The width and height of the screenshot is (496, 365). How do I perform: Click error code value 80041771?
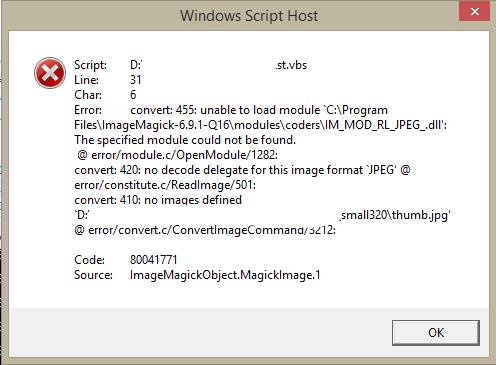[x=154, y=260]
